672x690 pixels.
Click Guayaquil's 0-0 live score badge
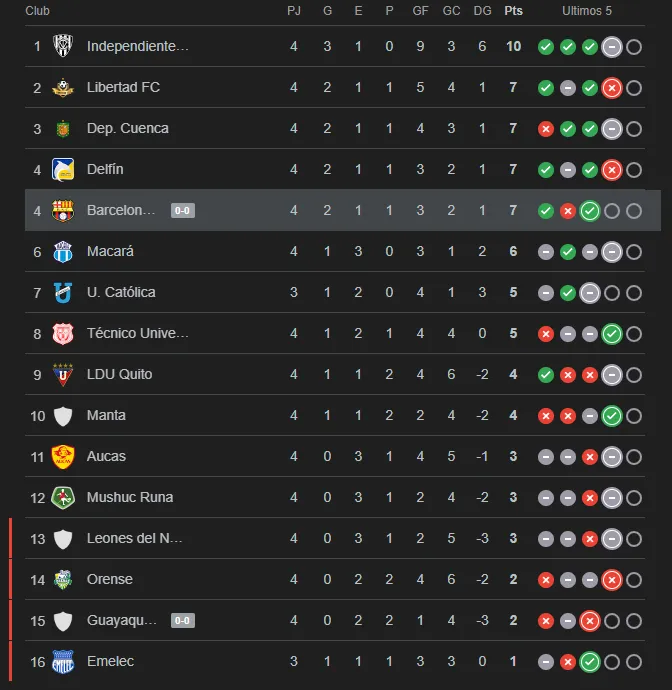point(182,620)
